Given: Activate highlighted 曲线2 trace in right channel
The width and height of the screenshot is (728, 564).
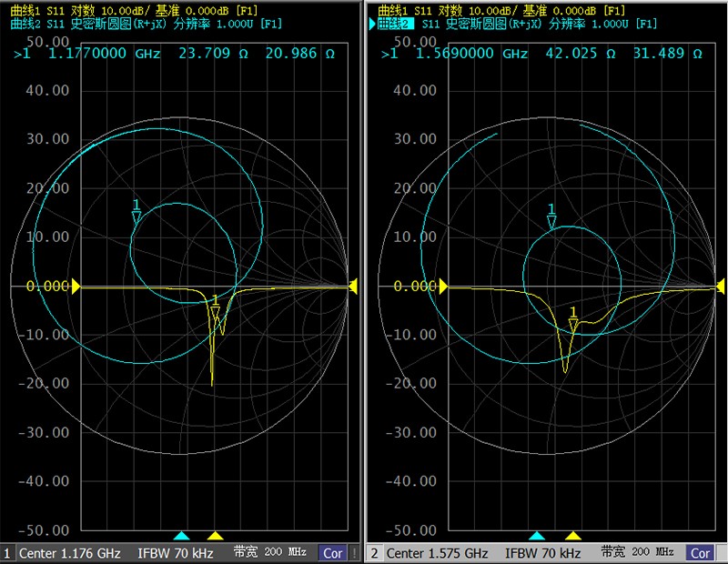Looking at the screenshot, I should [x=393, y=24].
